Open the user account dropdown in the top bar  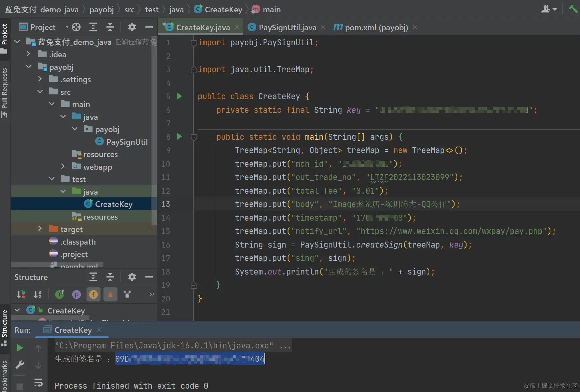pyautogui.click(x=549, y=9)
